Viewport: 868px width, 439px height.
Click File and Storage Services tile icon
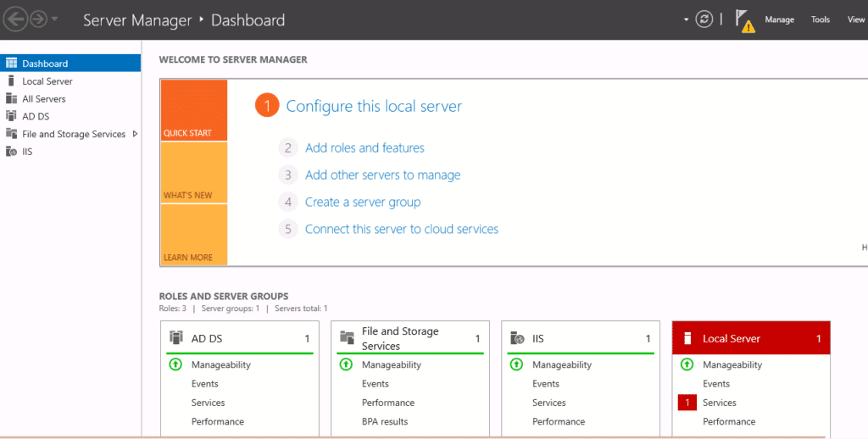click(x=347, y=337)
